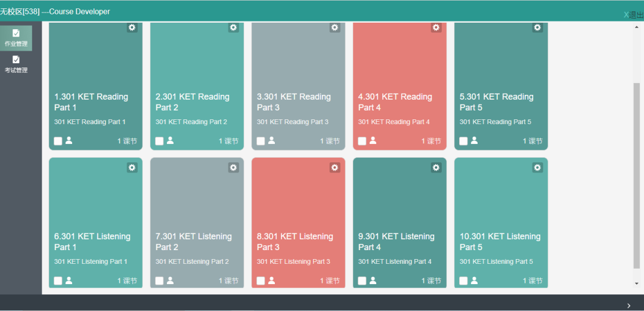Click person icon on KET Reading Part 5 card

[x=475, y=140]
